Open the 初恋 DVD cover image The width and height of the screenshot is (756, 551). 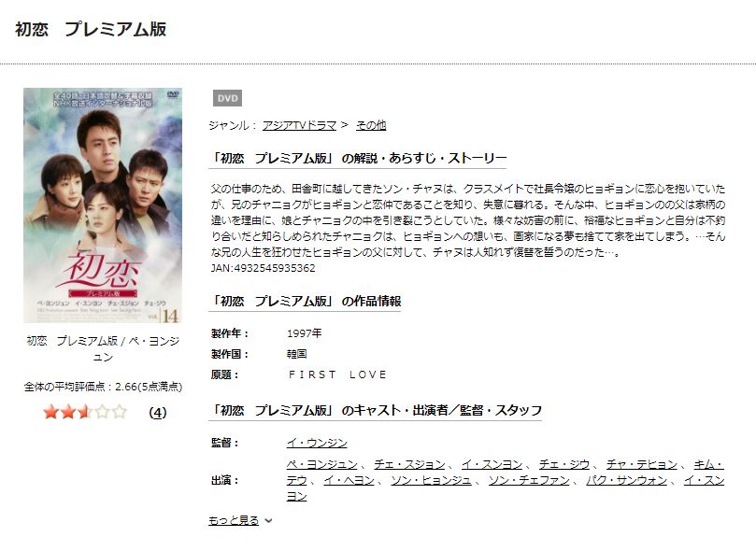[x=103, y=205]
